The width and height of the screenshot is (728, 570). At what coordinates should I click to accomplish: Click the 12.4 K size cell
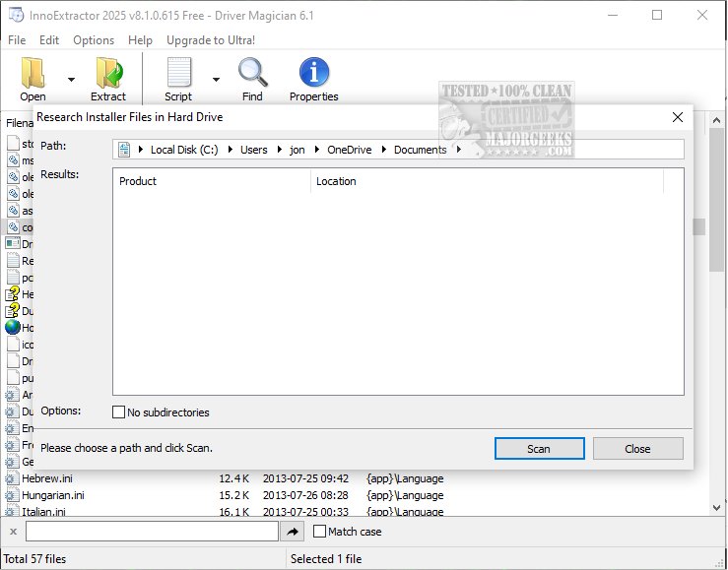(234, 478)
